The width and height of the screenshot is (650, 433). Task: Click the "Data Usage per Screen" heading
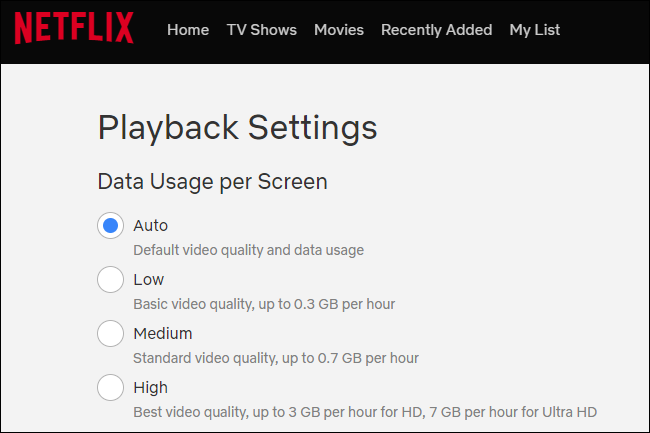click(212, 181)
